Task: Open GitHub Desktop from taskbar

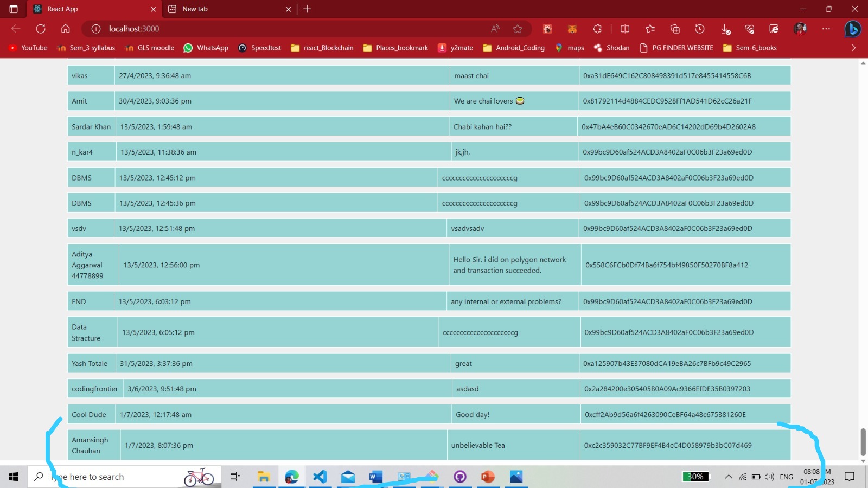Action: [x=461, y=477]
